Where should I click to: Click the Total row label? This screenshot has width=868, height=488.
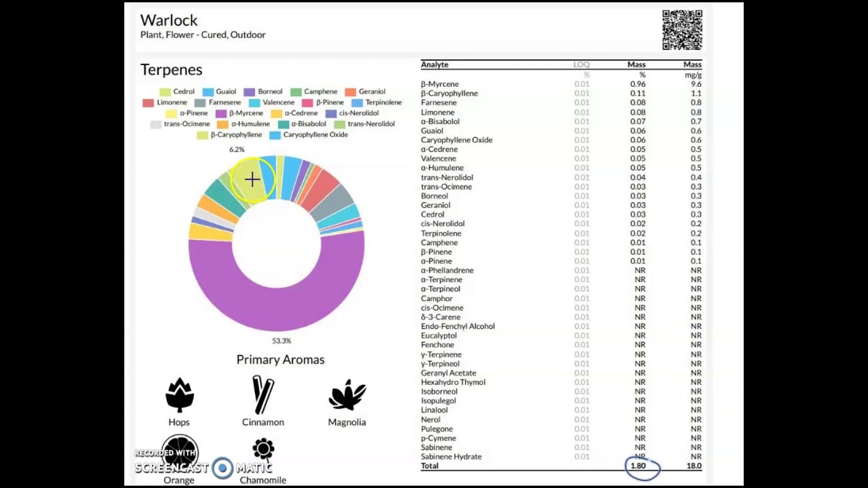(x=430, y=466)
